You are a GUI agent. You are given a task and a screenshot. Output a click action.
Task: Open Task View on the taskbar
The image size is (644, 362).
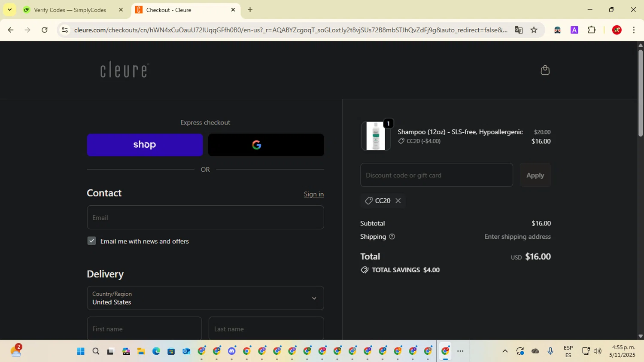coord(110,351)
